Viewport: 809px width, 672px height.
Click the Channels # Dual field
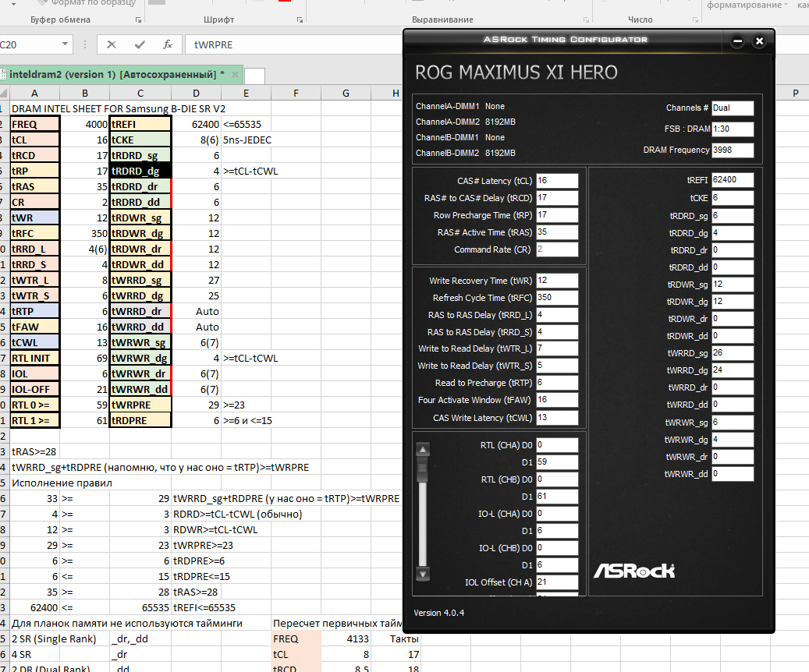[x=733, y=108]
